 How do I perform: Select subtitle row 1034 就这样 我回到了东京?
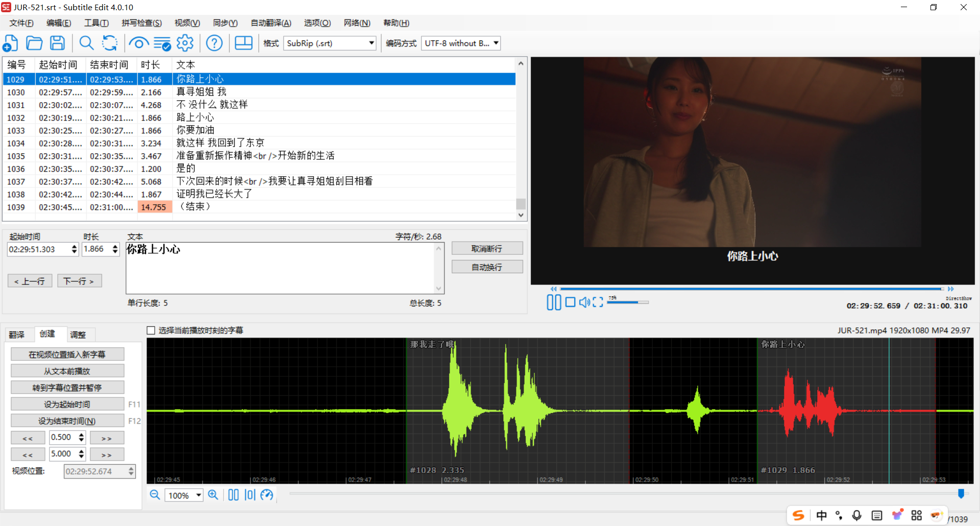259,143
